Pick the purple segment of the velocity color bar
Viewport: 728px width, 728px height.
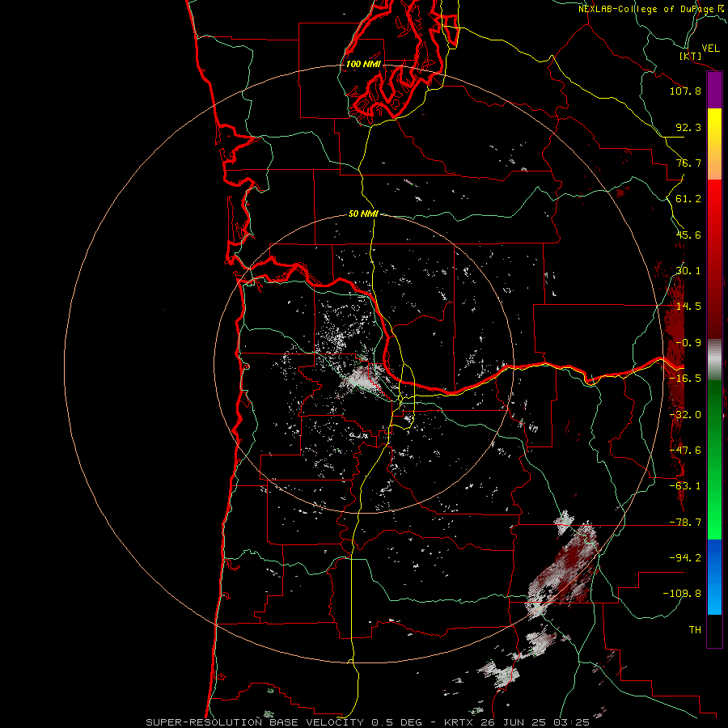coord(714,90)
